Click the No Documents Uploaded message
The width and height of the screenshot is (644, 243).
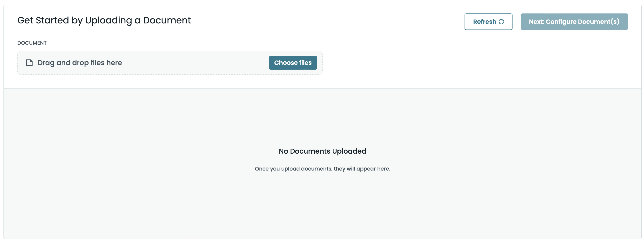[322, 151]
